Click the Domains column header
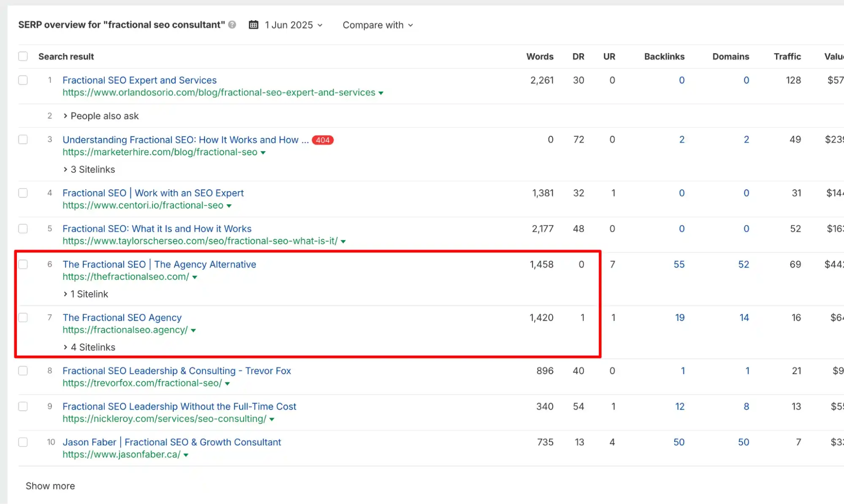Screen dimensions: 844x504 [730, 57]
